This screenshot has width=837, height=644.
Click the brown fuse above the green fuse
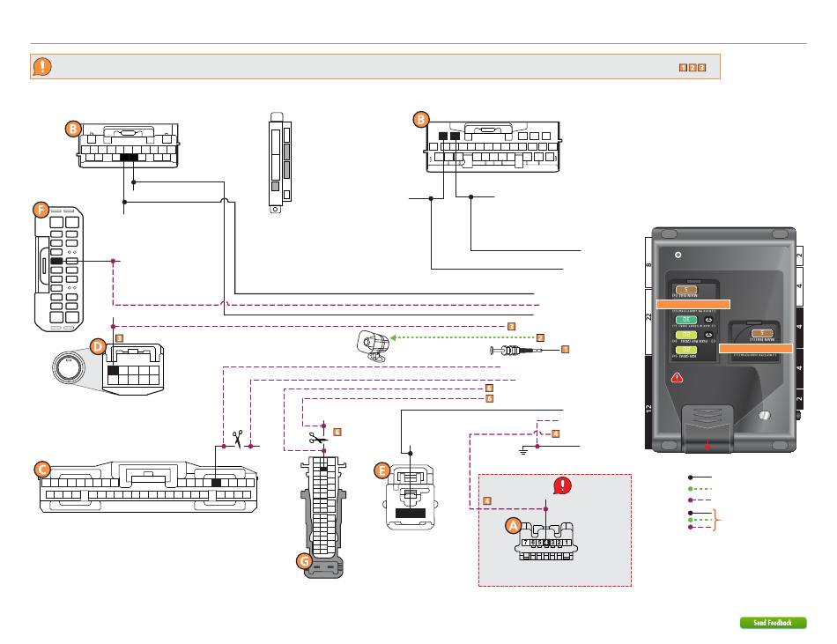(686, 290)
